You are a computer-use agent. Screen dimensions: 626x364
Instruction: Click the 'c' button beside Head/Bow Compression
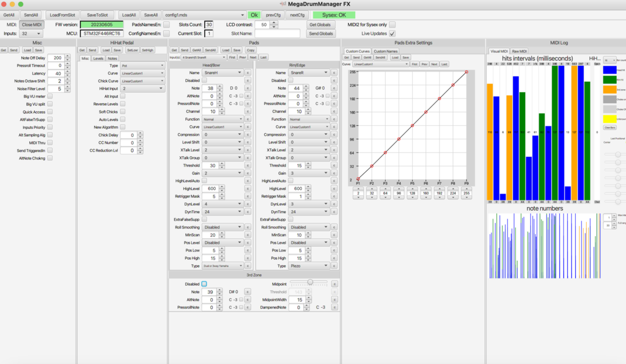point(248,134)
